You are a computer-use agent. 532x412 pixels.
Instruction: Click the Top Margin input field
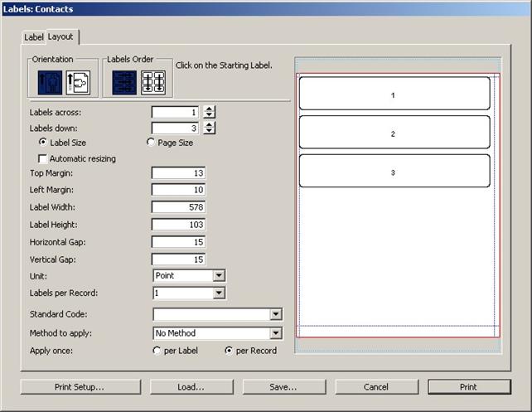coord(178,173)
